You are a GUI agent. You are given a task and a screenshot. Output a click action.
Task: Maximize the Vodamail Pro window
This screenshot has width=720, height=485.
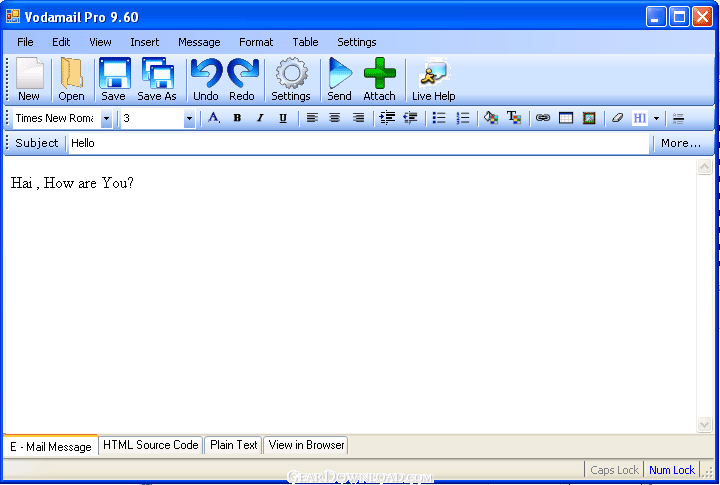pos(679,17)
